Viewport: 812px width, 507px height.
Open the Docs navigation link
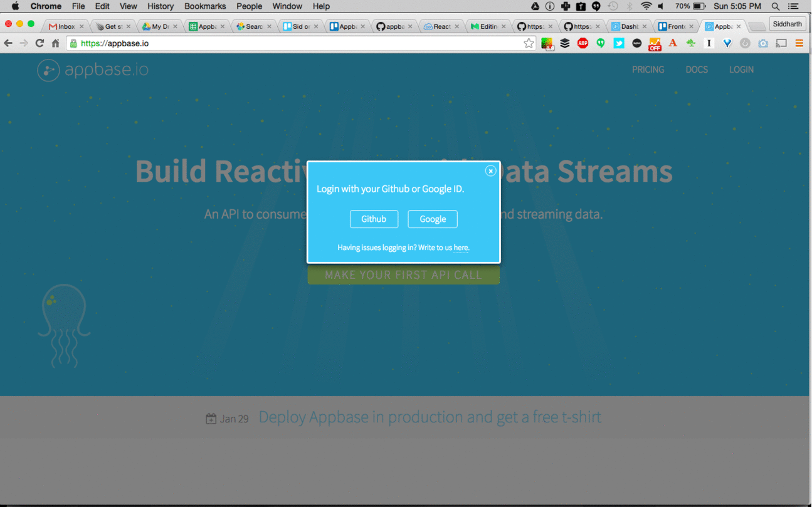pyautogui.click(x=697, y=70)
